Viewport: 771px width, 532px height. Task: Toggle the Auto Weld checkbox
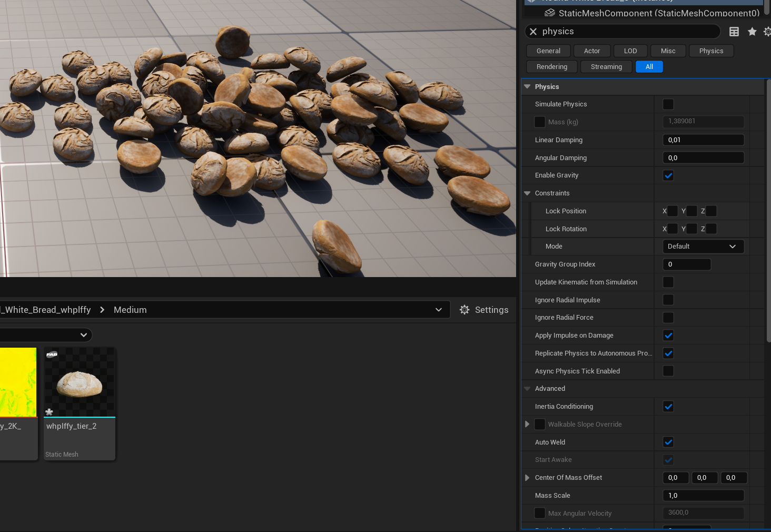668,442
